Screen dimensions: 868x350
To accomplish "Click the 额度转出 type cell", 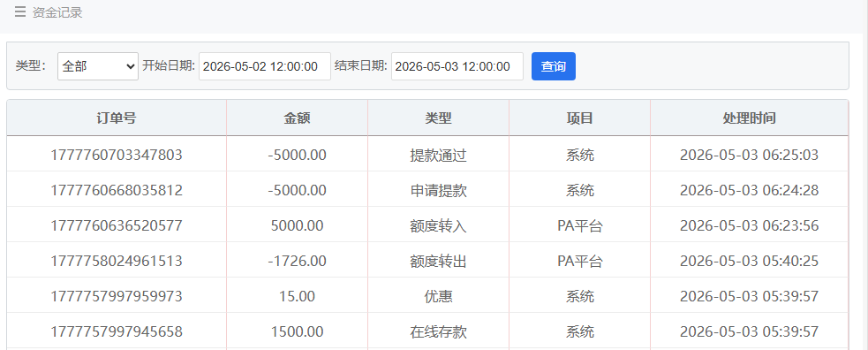I will click(439, 261).
